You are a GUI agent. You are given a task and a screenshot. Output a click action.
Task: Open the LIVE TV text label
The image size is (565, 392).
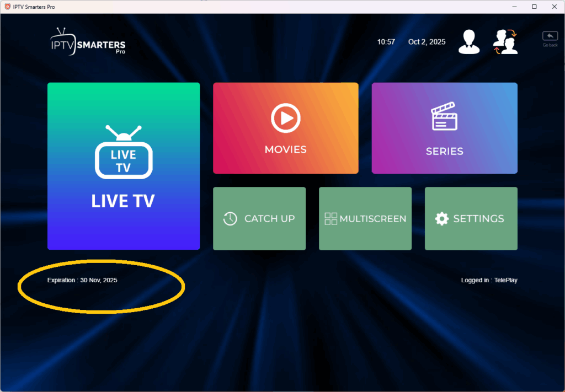tap(123, 201)
